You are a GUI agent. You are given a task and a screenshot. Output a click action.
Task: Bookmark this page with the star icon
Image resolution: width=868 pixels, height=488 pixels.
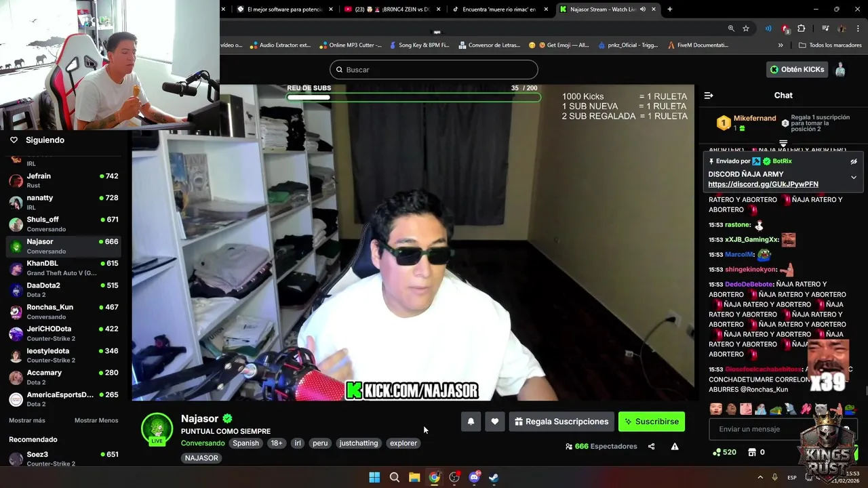coord(746,28)
